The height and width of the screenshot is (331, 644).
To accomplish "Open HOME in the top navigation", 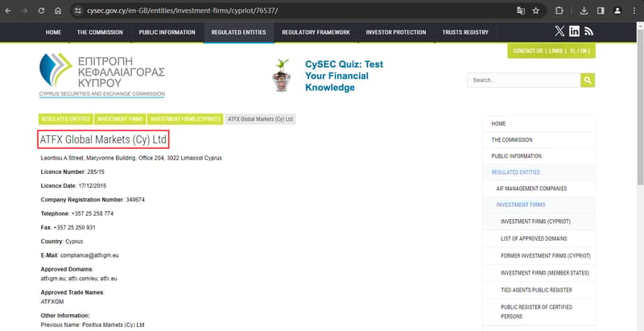I will 53,32.
